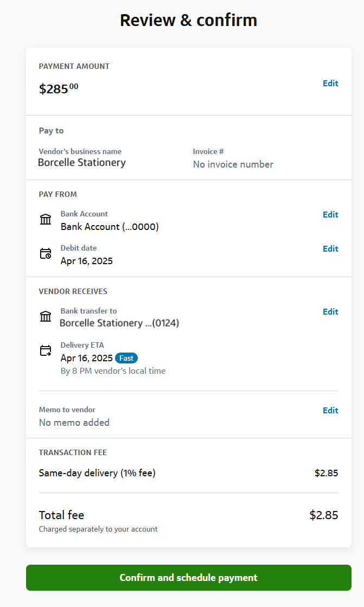Select the vendor name Borcelle Stationery

pos(82,163)
